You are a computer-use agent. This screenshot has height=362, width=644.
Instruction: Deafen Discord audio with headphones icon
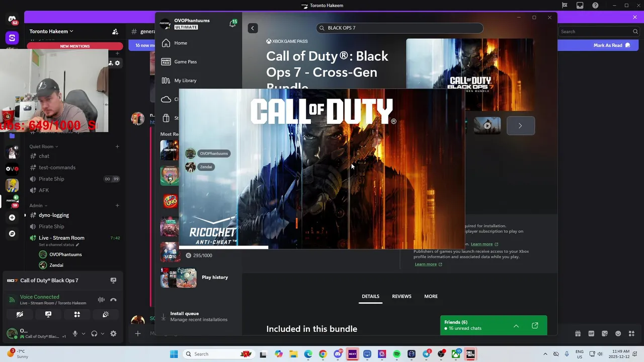[94, 333]
